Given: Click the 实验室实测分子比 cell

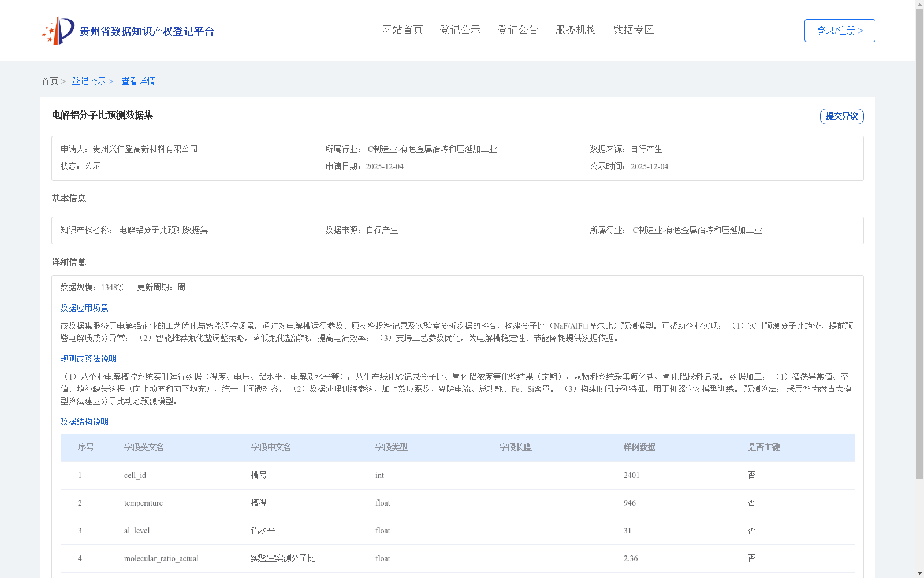Looking at the screenshot, I should pos(283,558).
